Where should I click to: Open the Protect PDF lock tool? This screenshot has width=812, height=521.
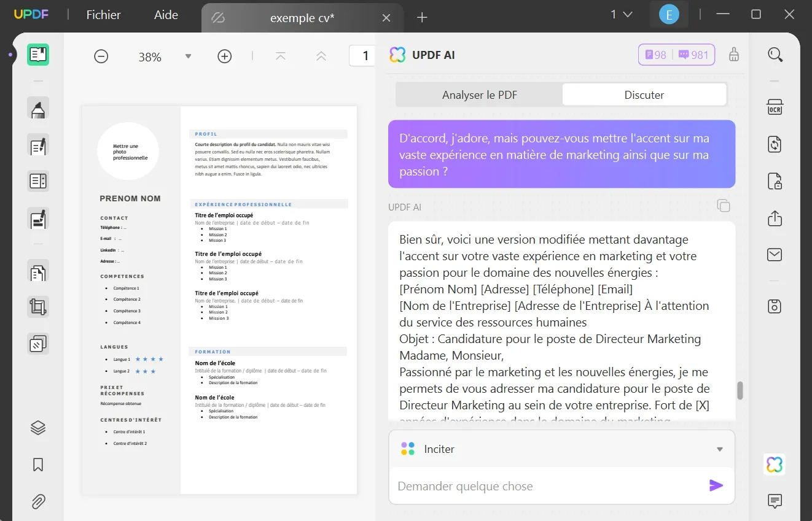click(x=775, y=182)
